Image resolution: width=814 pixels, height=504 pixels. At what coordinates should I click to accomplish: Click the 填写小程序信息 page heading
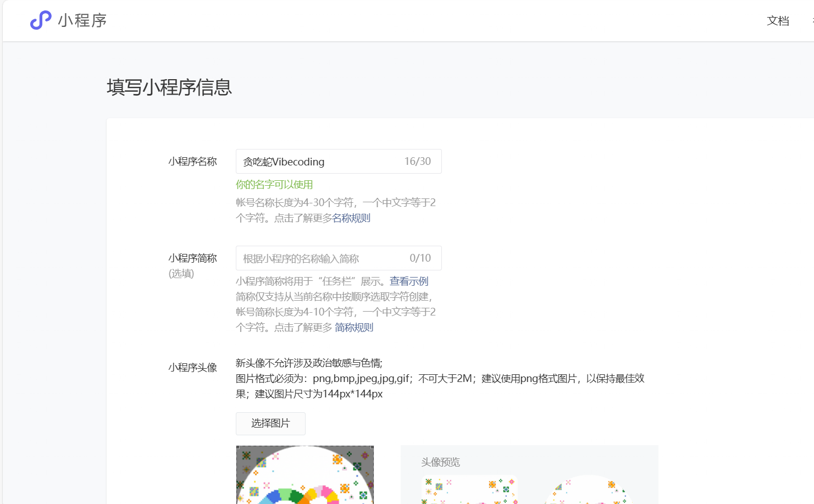tap(169, 87)
